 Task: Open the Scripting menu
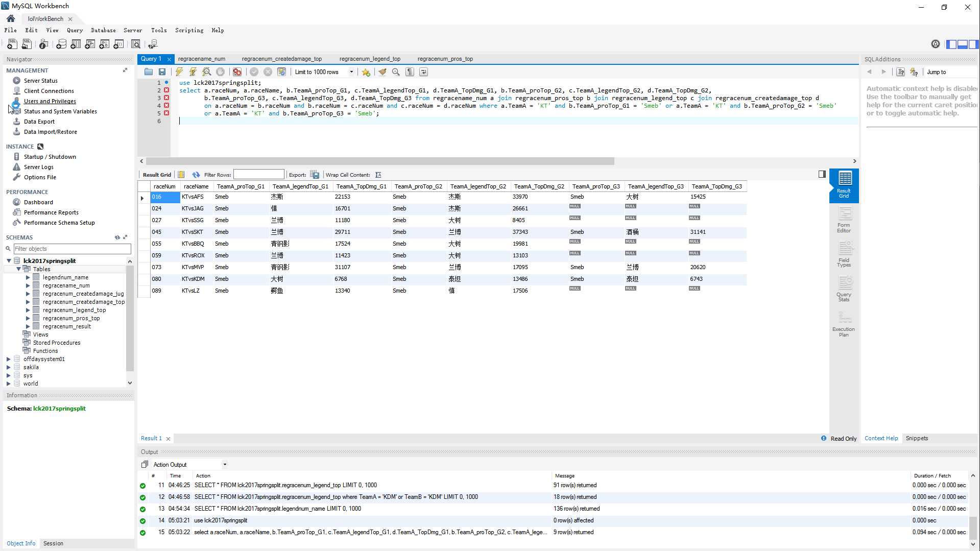tap(189, 30)
